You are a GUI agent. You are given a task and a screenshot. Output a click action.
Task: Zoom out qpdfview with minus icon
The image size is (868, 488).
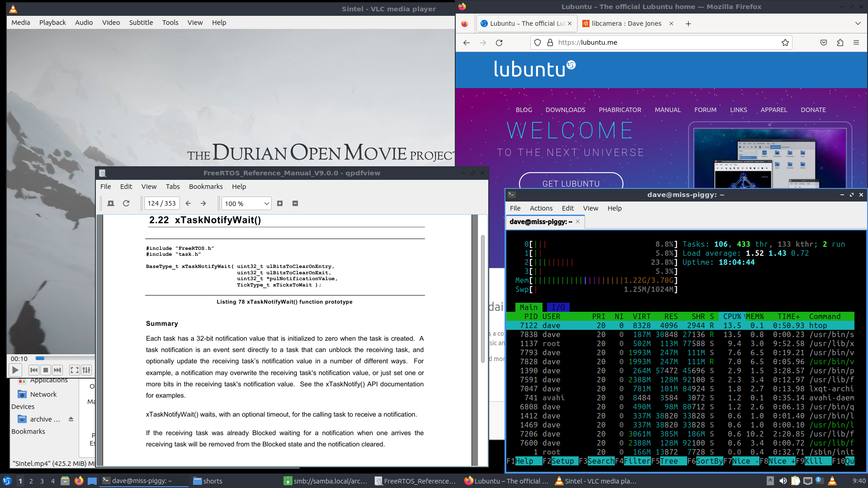[x=295, y=203]
